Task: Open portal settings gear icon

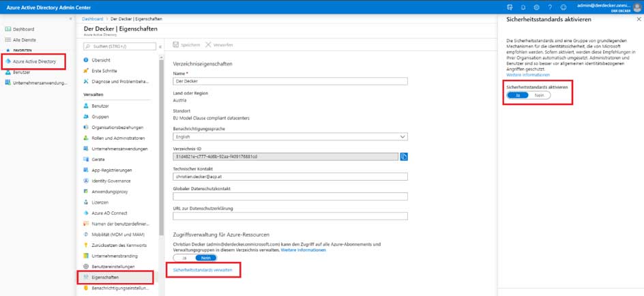Action: 536,8
